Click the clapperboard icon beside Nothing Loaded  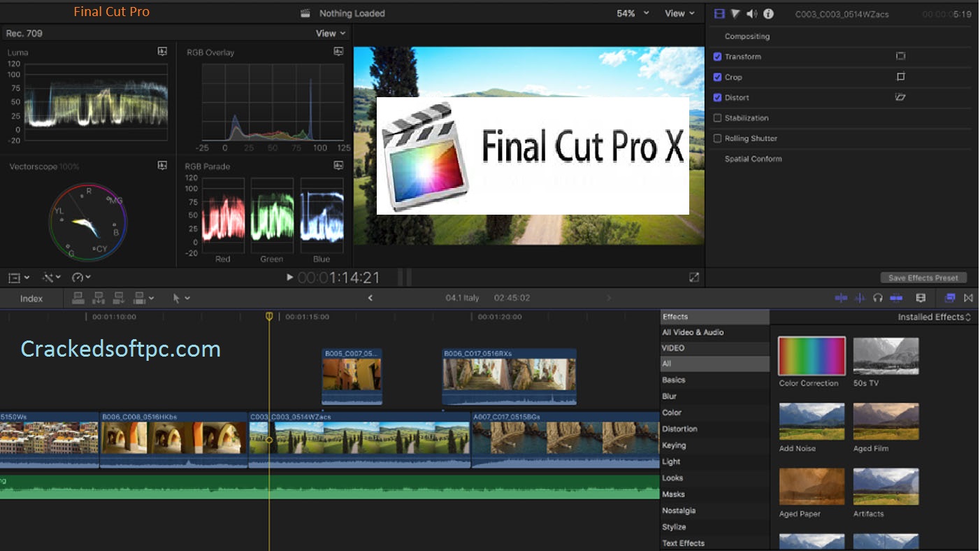pos(305,13)
